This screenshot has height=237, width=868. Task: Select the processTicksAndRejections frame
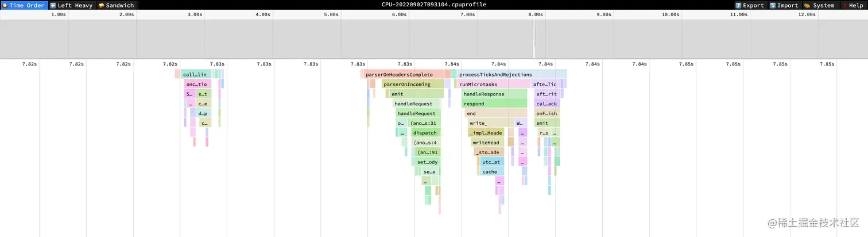coord(512,74)
